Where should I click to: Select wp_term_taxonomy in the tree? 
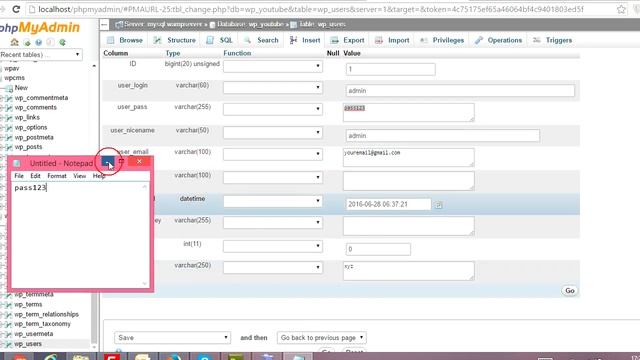point(42,324)
